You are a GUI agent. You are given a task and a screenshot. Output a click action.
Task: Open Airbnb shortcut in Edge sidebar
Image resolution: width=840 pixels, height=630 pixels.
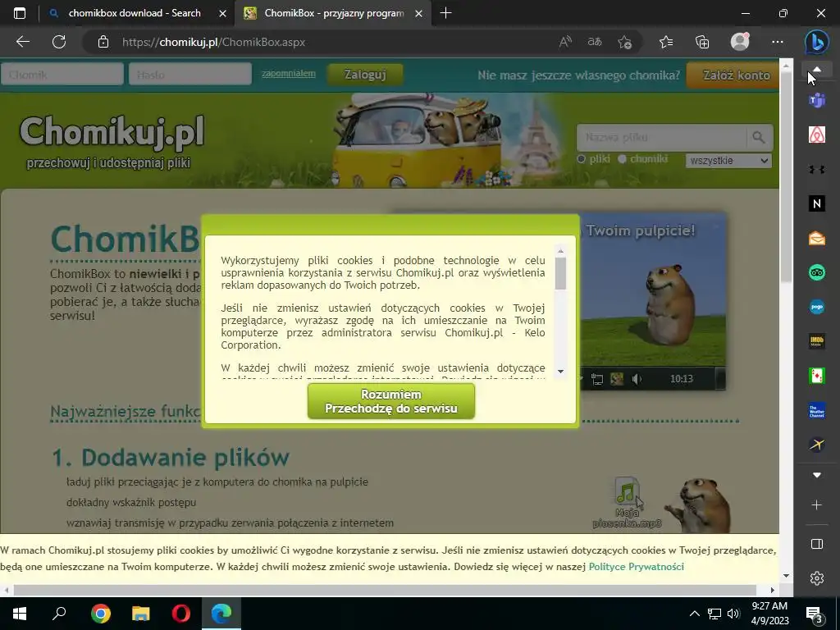click(817, 135)
